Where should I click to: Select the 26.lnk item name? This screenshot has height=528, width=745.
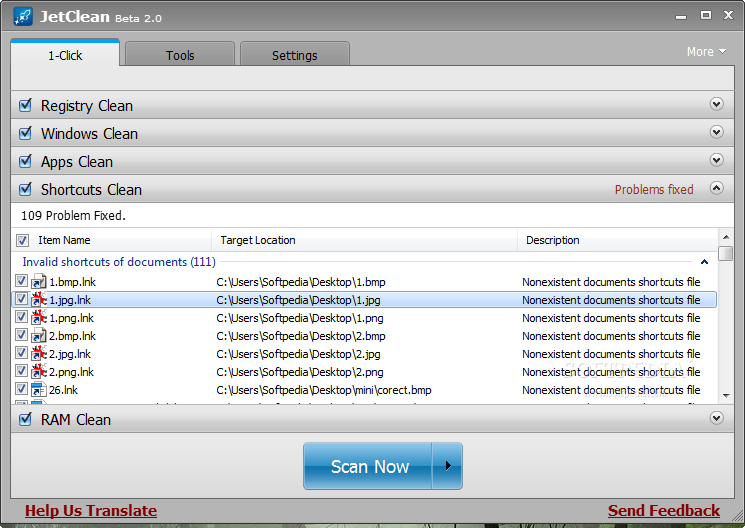coord(63,390)
